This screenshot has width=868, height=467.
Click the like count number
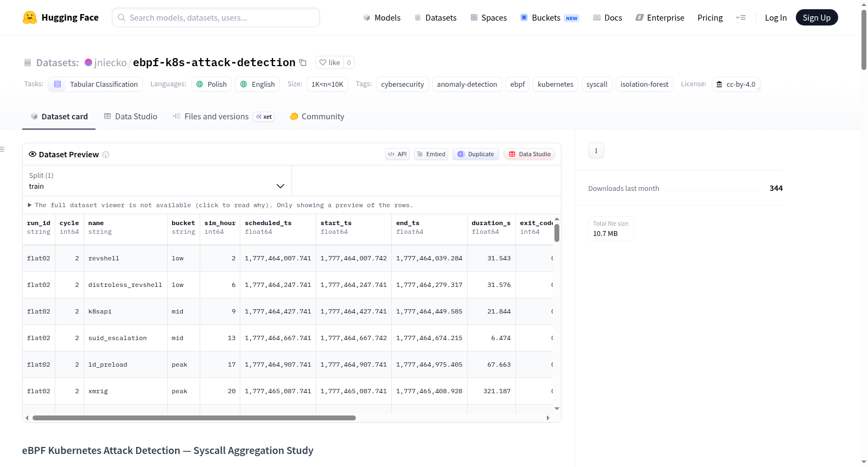349,62
